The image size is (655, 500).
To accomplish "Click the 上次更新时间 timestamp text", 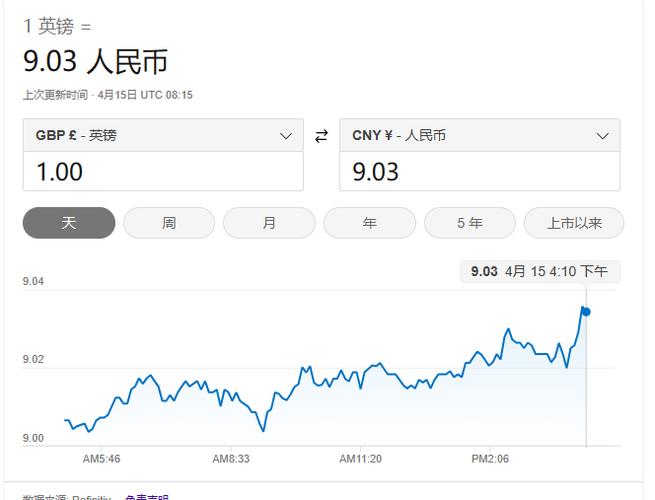I will coord(108,95).
